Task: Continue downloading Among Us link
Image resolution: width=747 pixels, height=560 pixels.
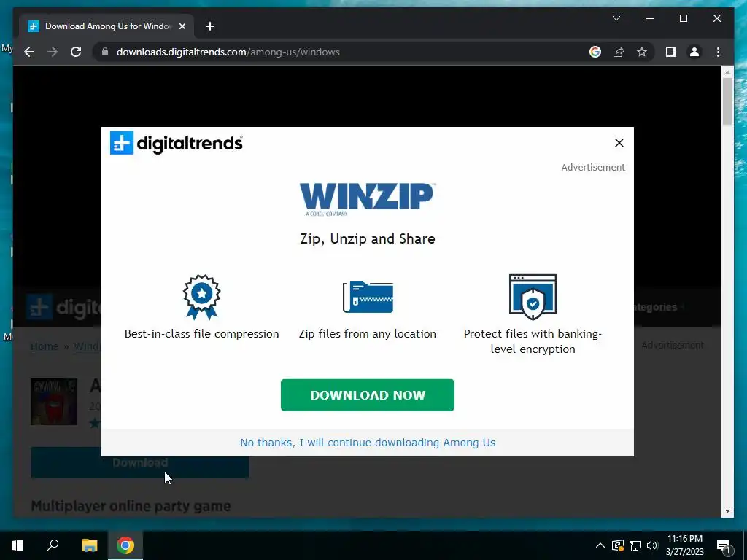Action: pyautogui.click(x=368, y=443)
